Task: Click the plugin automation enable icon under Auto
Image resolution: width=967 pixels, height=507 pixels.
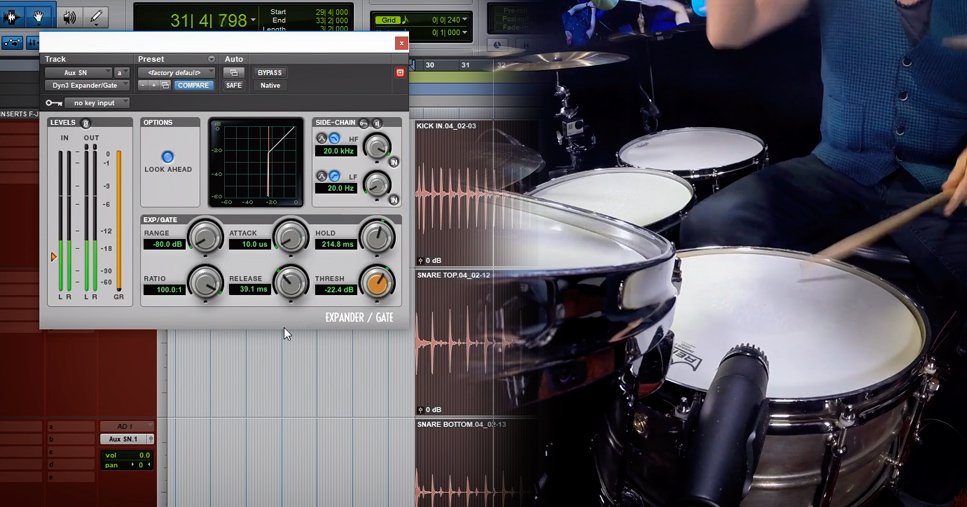Action: (x=234, y=72)
